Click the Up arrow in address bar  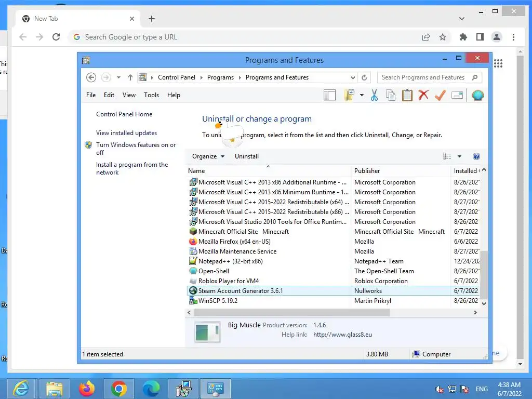(x=130, y=77)
